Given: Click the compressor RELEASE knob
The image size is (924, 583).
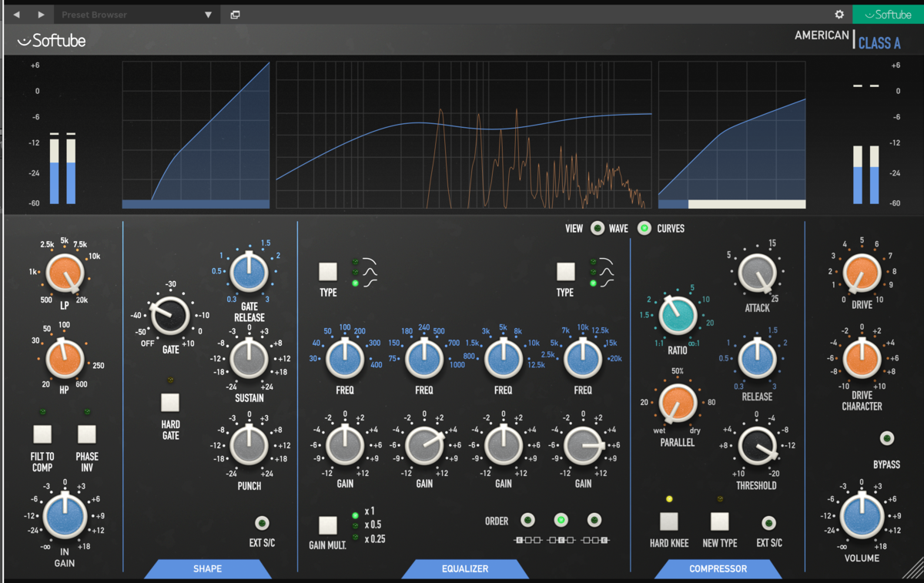Looking at the screenshot, I should [x=757, y=360].
